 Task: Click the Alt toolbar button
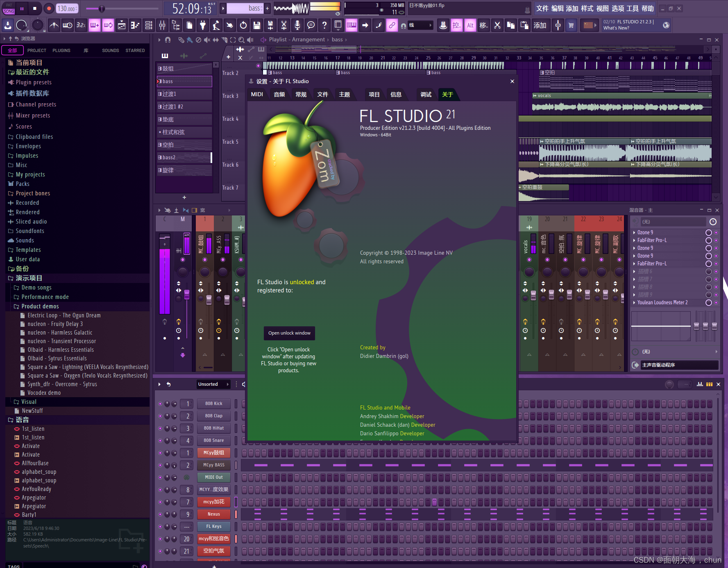pos(470,25)
